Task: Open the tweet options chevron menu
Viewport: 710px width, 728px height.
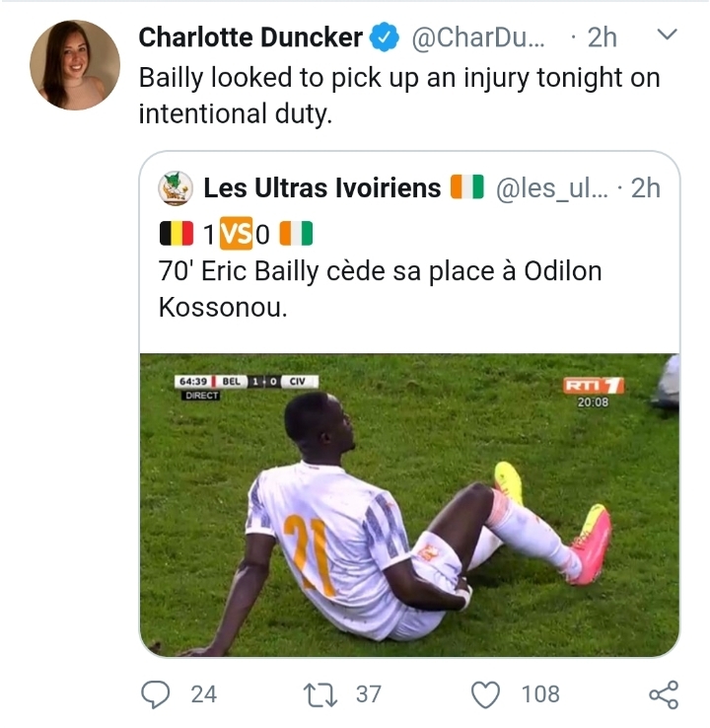Action: (668, 36)
